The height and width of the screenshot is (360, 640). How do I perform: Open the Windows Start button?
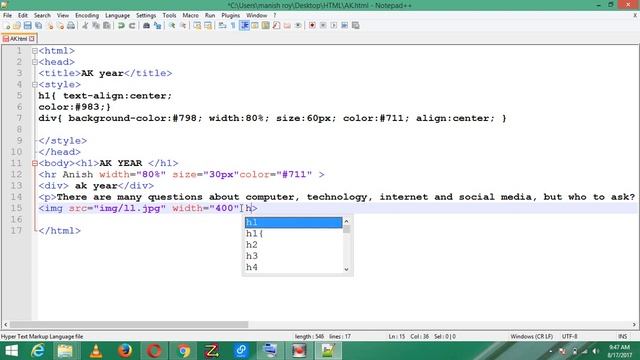11,351
